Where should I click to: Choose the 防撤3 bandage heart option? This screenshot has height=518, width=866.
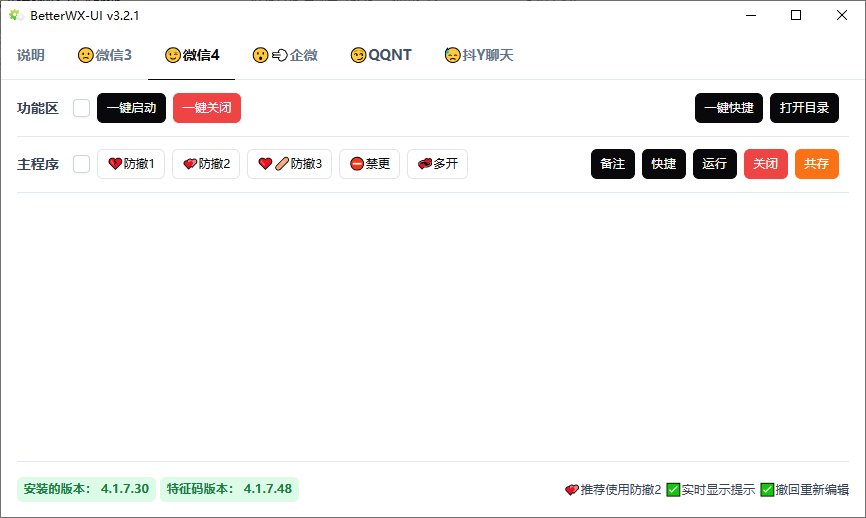pos(289,164)
